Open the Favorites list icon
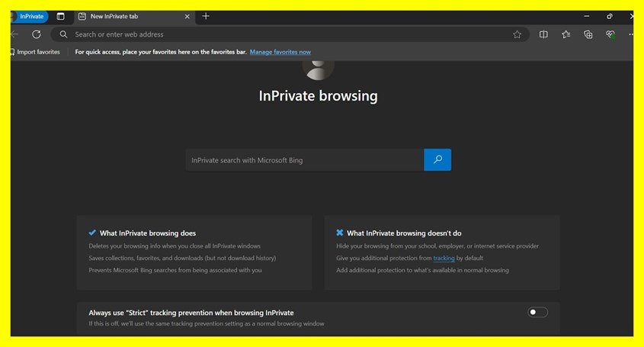Image resolution: width=644 pixels, height=347 pixels. tap(566, 34)
